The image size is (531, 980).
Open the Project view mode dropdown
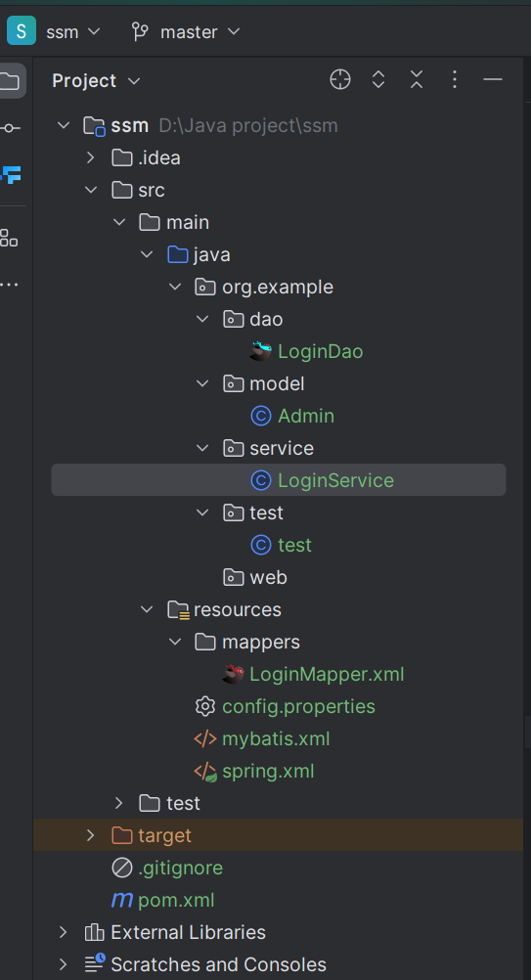click(96, 80)
